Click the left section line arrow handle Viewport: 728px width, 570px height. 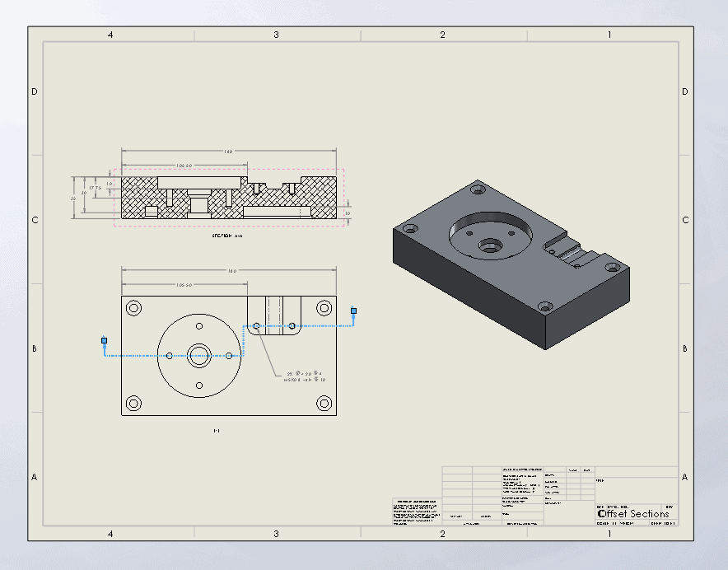click(x=104, y=340)
